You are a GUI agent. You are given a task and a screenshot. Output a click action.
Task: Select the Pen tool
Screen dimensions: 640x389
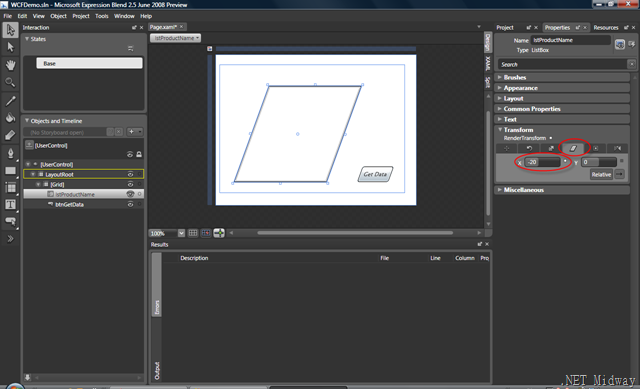10,153
